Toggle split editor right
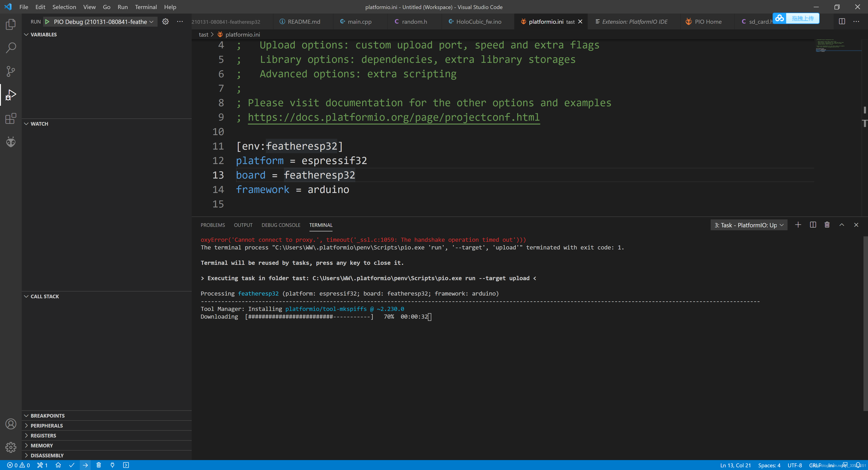This screenshot has width=868, height=470. point(842,21)
